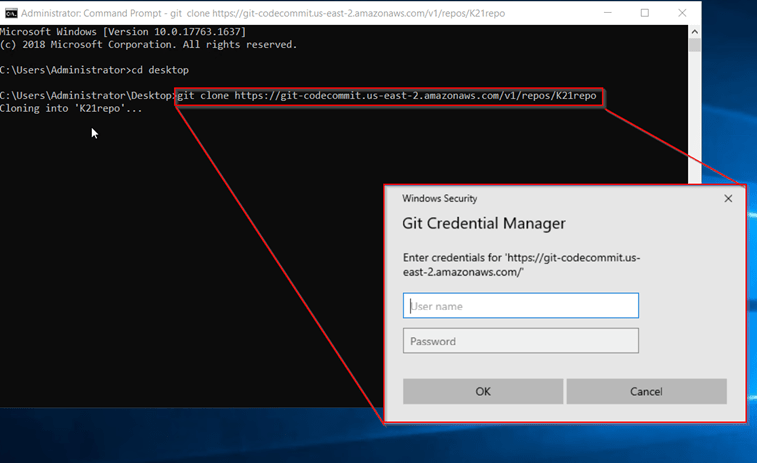
Task: Click the 'Microsoft Windows [Version 10.0.17763.1637]' line
Action: click(x=123, y=32)
